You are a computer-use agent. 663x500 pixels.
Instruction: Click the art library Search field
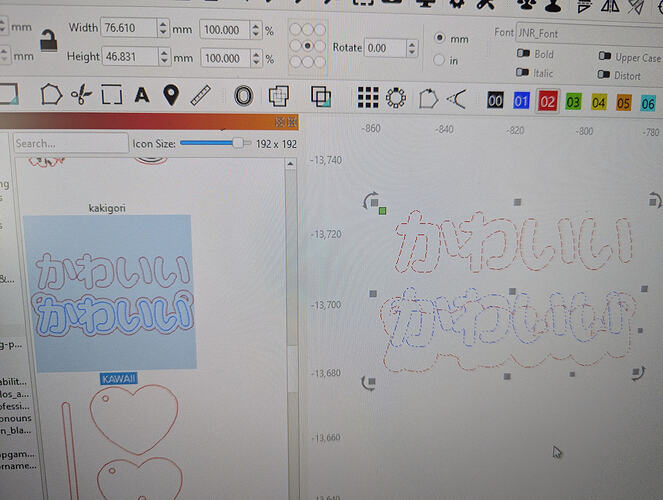pos(71,143)
